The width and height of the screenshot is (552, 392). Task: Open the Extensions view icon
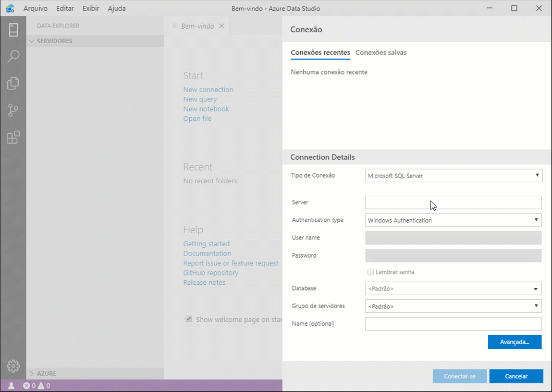[13, 137]
